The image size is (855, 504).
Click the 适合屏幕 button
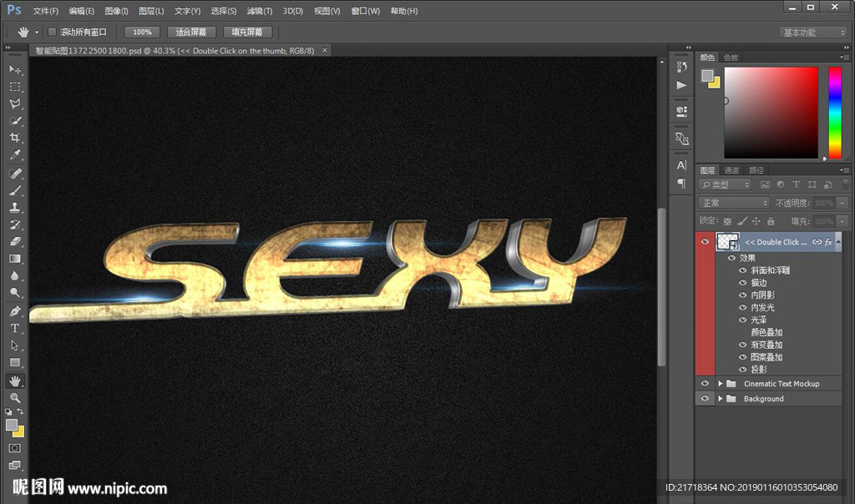tap(191, 33)
